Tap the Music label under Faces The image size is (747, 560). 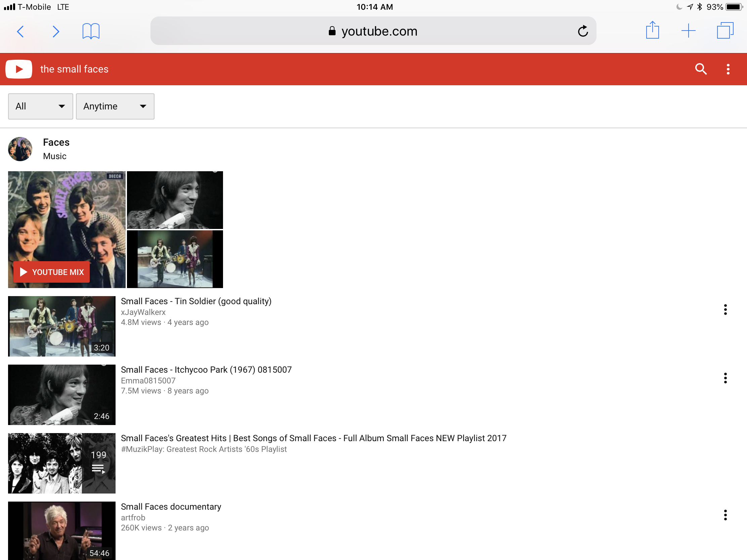pos(55,156)
